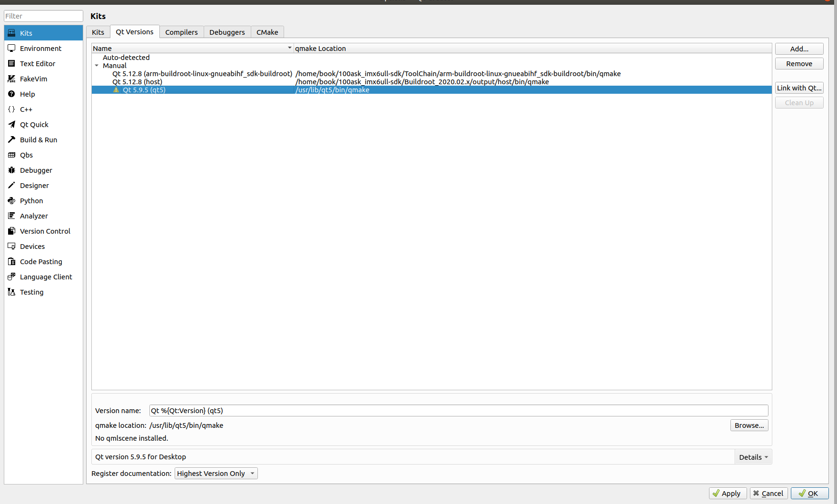Open the Debugger bug icon
Screen dimensions: 837x504
click(x=11, y=170)
